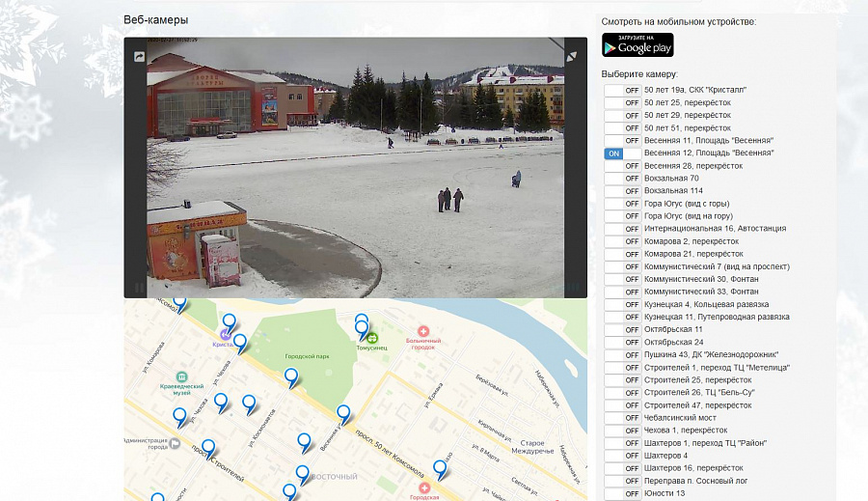868x501 pixels.
Task: Toggle Коммунистический 33 Фонтан camera switch
Action: coord(623,292)
